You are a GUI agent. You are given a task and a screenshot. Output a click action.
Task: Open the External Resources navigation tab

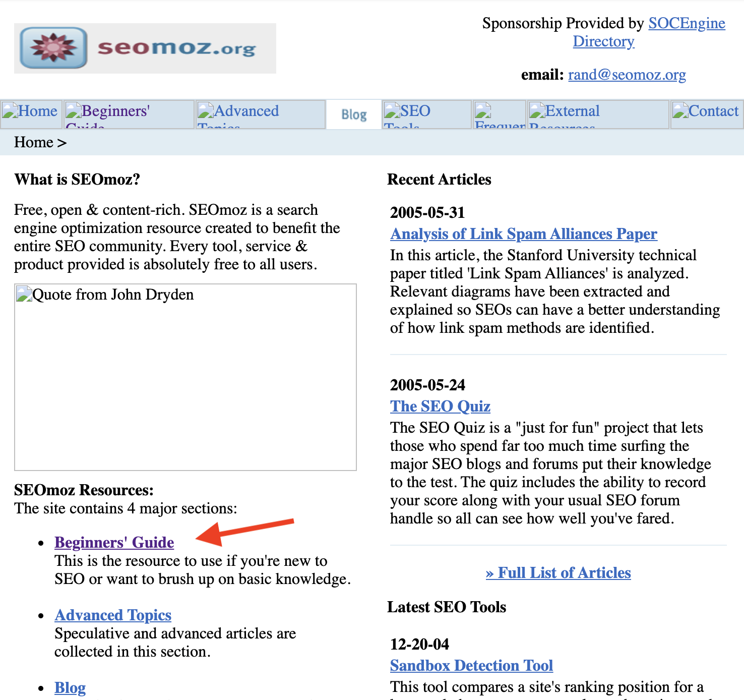pos(598,114)
